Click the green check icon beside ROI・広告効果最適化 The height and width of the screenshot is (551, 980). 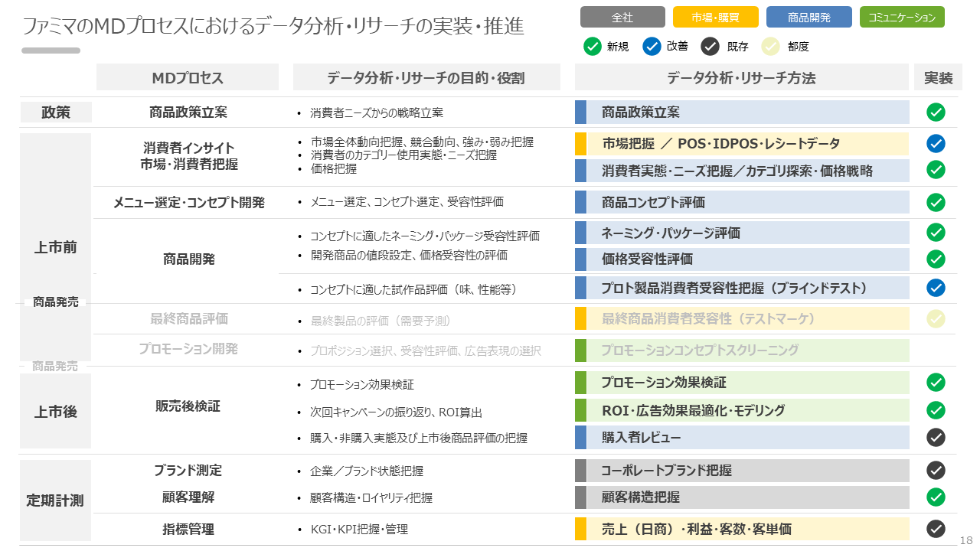point(936,410)
